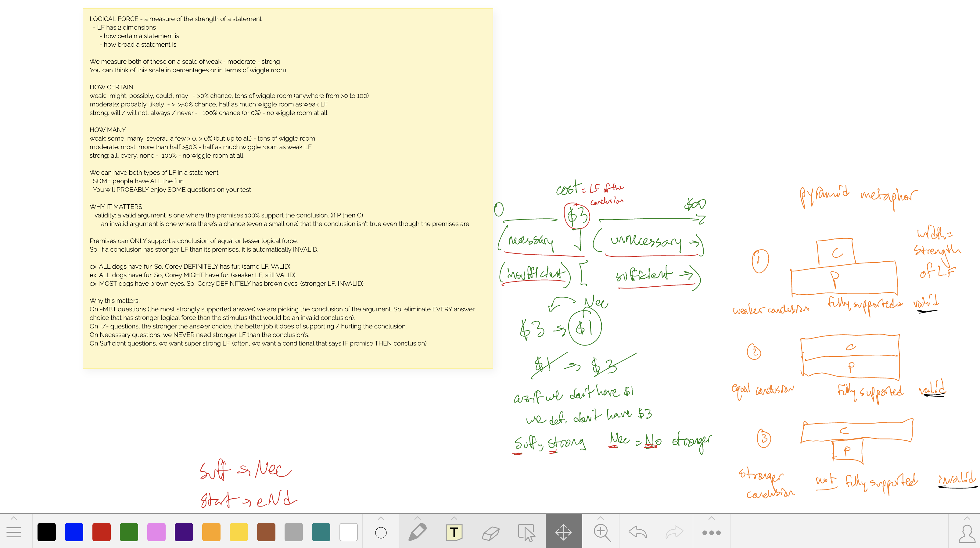
Task: Click the Redo arrow
Action: coord(674,532)
